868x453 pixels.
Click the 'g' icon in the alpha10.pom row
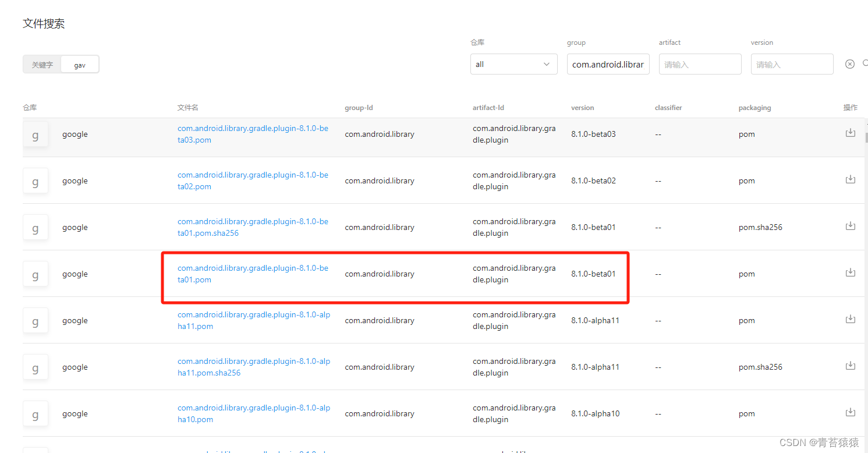click(36, 414)
